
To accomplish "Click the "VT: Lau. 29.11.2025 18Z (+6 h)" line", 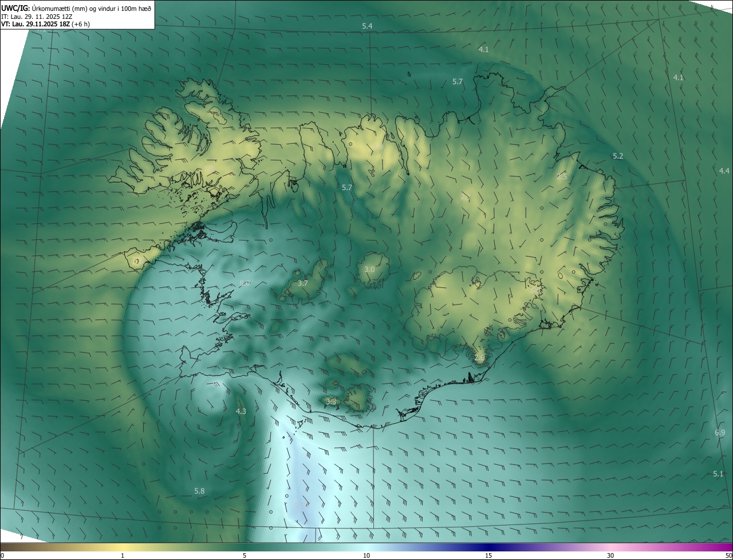I will [45, 24].
